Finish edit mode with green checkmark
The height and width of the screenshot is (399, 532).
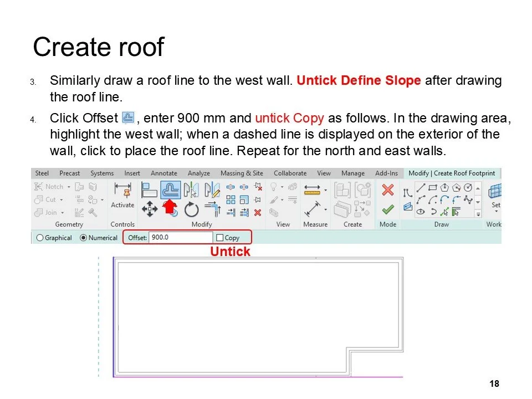pos(388,209)
